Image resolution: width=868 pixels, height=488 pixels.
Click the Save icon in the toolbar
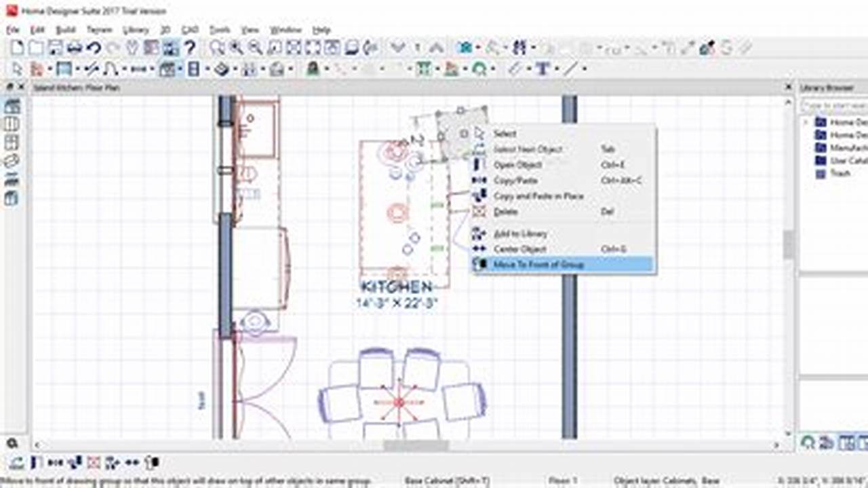[x=56, y=48]
